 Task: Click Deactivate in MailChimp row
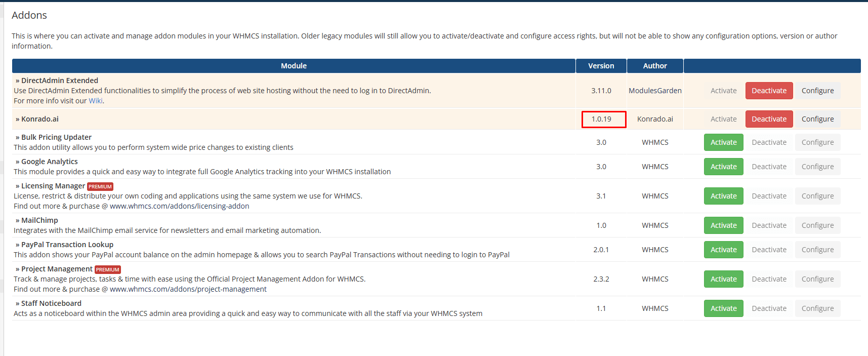[769, 225]
